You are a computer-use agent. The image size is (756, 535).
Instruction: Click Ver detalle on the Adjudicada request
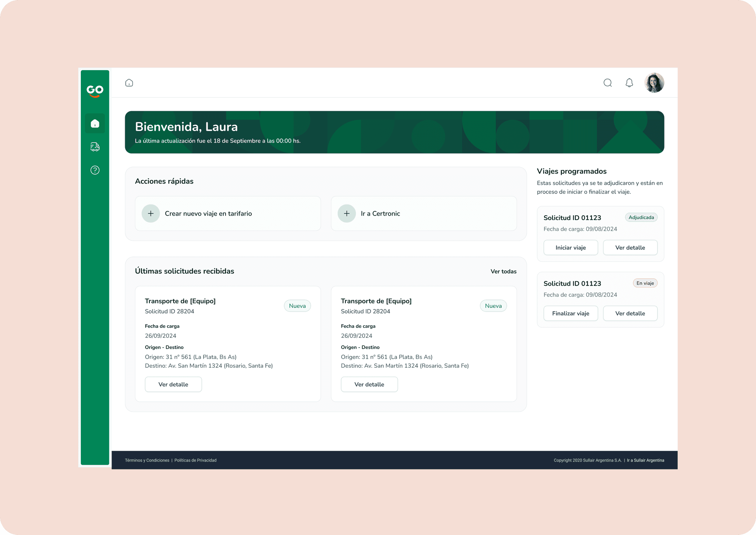tap(630, 248)
